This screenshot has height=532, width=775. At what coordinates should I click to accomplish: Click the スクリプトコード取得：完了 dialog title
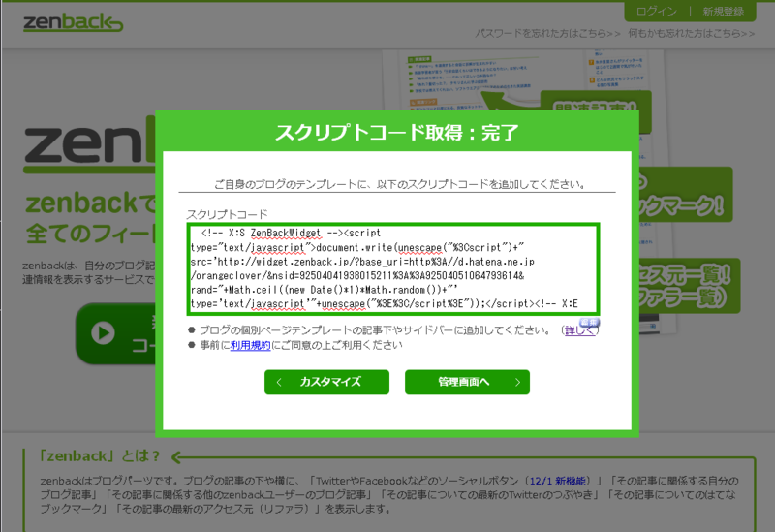click(397, 133)
